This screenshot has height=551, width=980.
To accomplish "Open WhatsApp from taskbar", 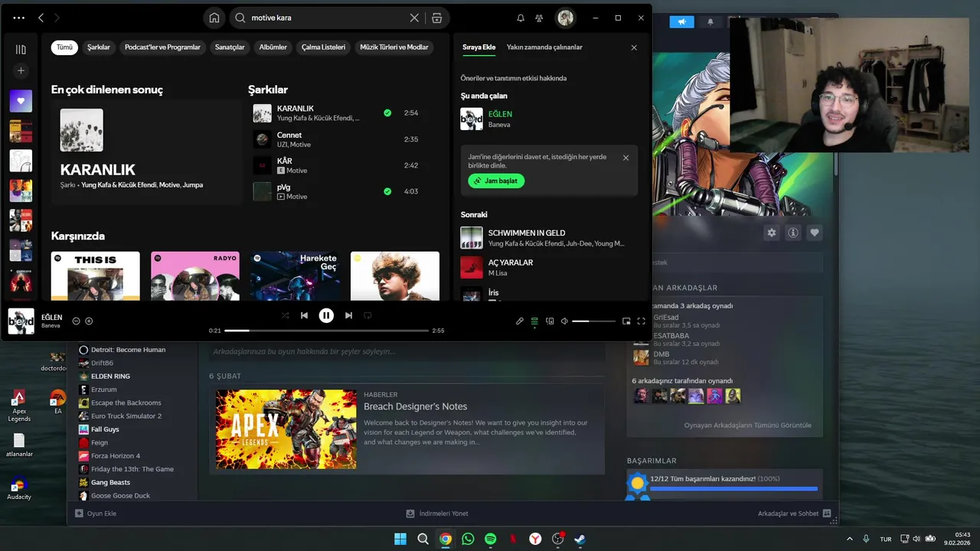I will pos(468,539).
